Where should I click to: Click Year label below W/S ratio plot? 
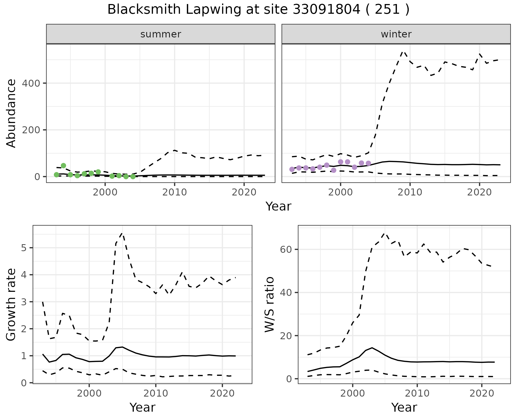point(404,407)
